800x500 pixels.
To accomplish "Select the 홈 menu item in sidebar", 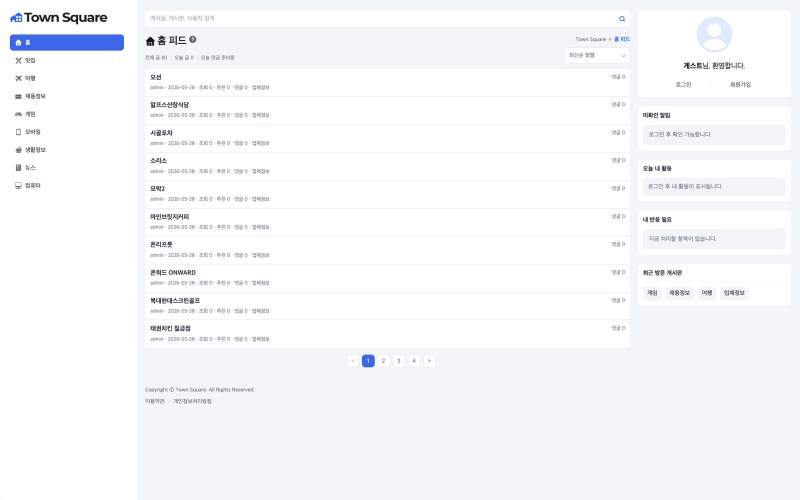I will tap(67, 42).
